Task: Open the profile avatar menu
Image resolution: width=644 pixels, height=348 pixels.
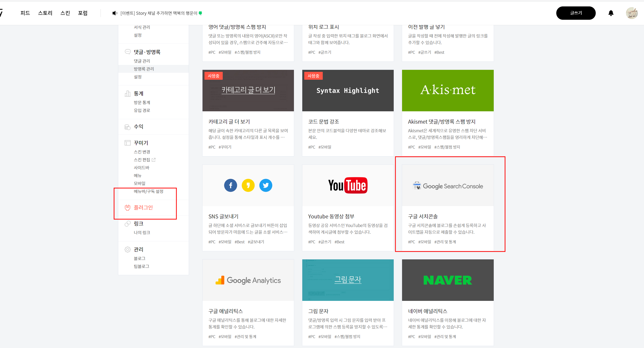Action: coord(631,13)
